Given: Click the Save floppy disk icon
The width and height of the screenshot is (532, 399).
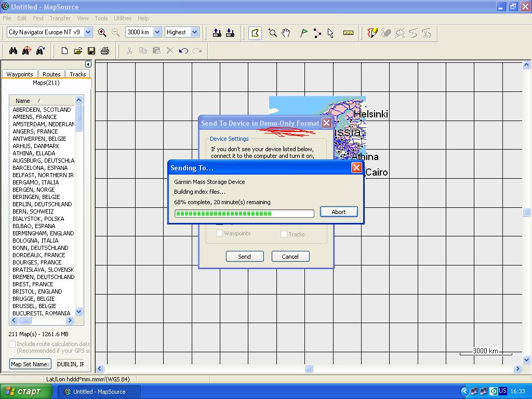Looking at the screenshot, I should (91, 51).
